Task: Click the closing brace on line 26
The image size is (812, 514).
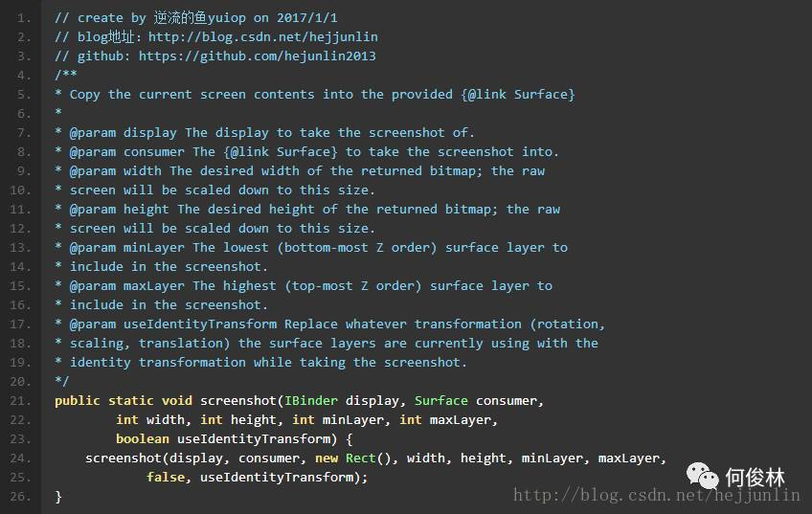Action: click(x=58, y=497)
